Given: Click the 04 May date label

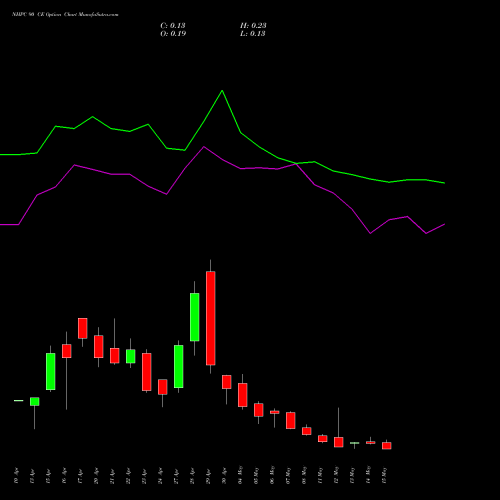Looking at the screenshot, I should 241,475.
